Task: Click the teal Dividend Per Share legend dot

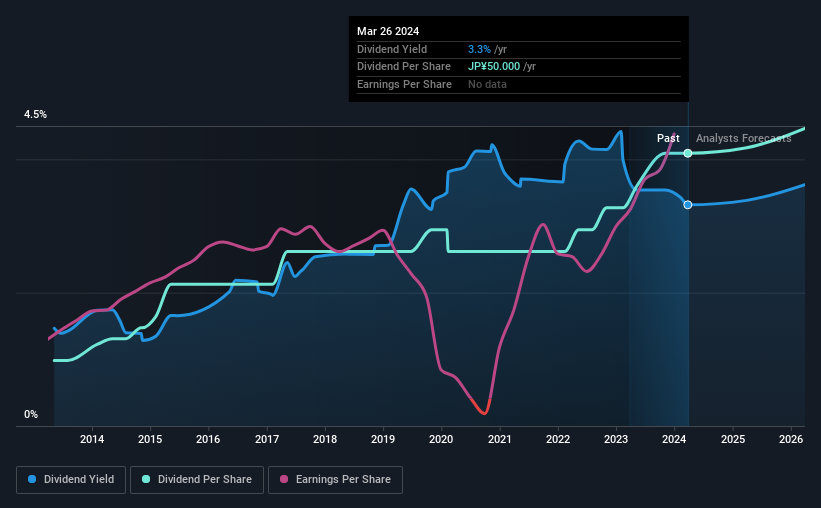Action: (x=146, y=479)
